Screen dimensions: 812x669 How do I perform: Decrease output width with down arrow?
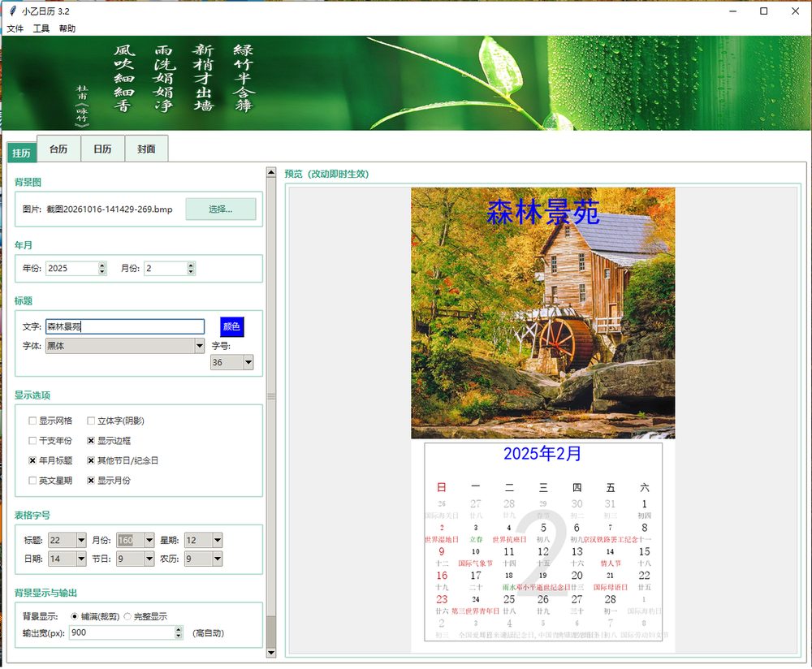tap(179, 636)
